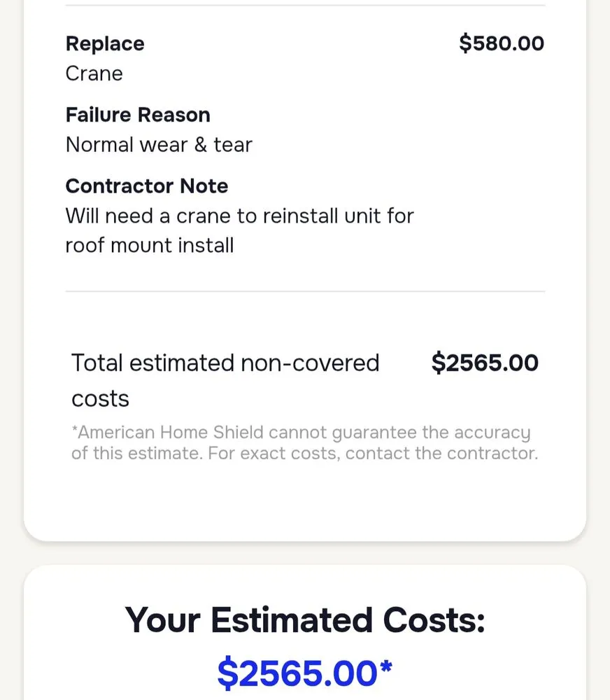Select the blue $2565.00 amount

click(297, 673)
